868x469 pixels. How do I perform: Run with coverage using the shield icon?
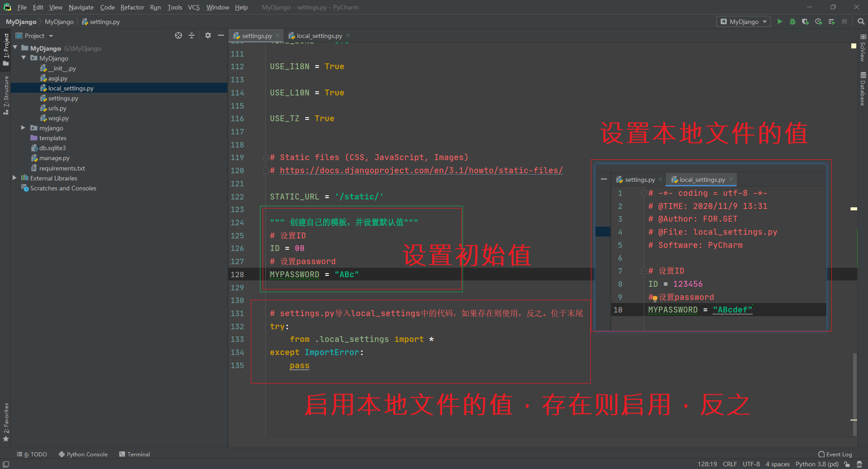click(805, 21)
